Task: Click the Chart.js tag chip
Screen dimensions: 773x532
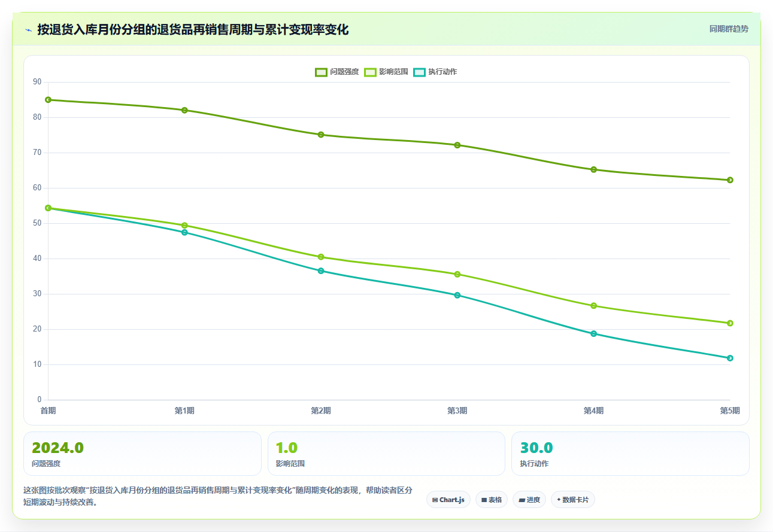Action: coord(448,500)
